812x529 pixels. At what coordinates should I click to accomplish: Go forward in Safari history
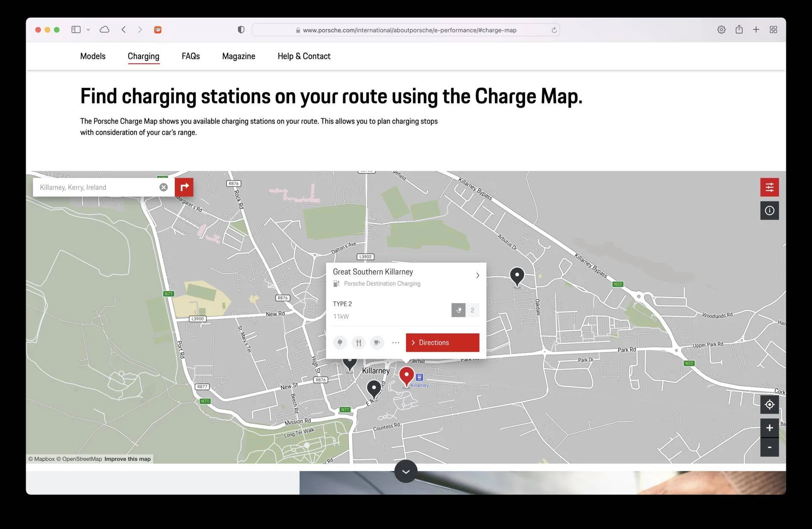click(x=140, y=30)
